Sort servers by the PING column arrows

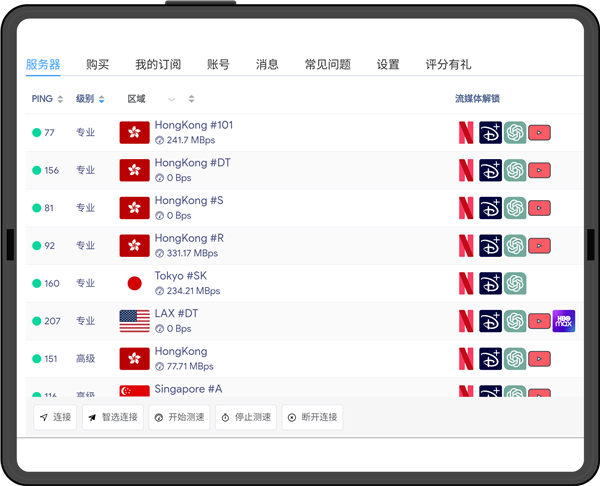tap(60, 99)
